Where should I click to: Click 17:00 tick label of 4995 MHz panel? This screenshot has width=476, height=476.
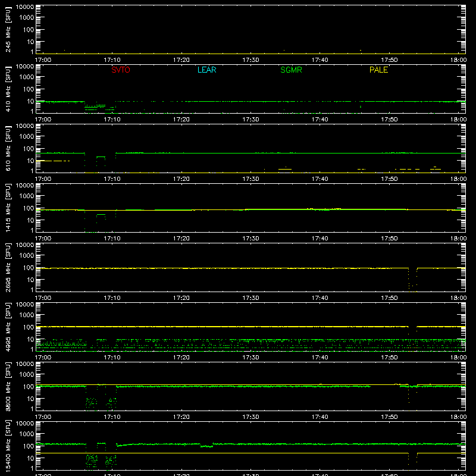pyautogui.click(x=43, y=358)
